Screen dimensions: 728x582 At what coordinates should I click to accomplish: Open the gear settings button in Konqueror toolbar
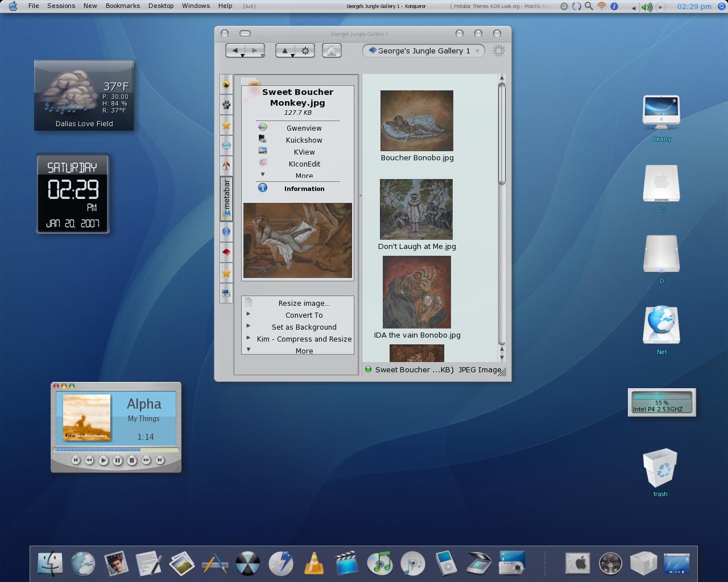(305, 51)
